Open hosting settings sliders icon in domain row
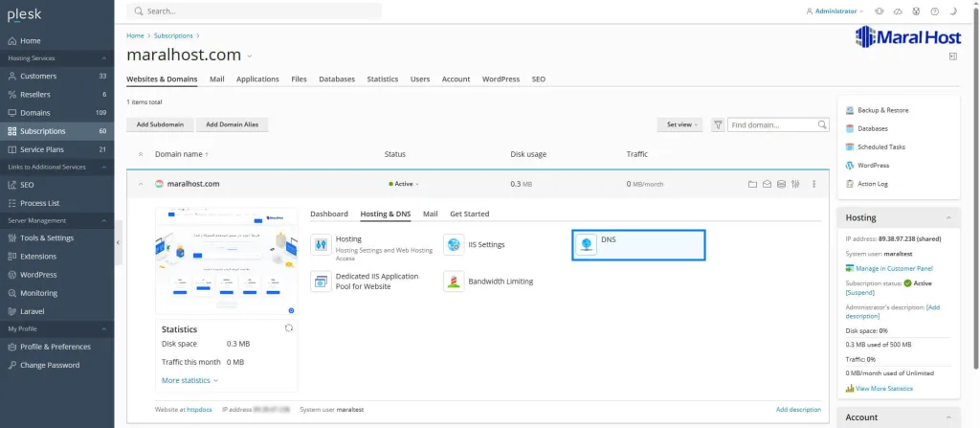 [795, 184]
